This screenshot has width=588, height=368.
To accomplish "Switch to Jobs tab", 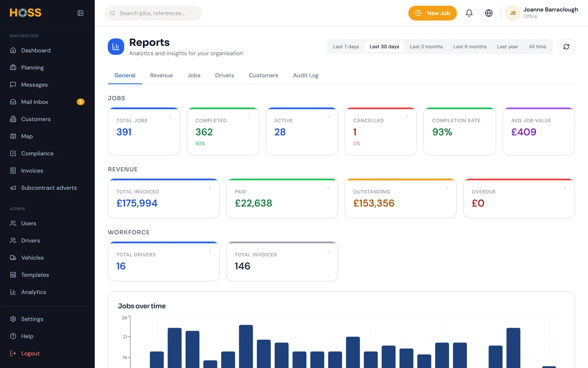I will tap(194, 75).
